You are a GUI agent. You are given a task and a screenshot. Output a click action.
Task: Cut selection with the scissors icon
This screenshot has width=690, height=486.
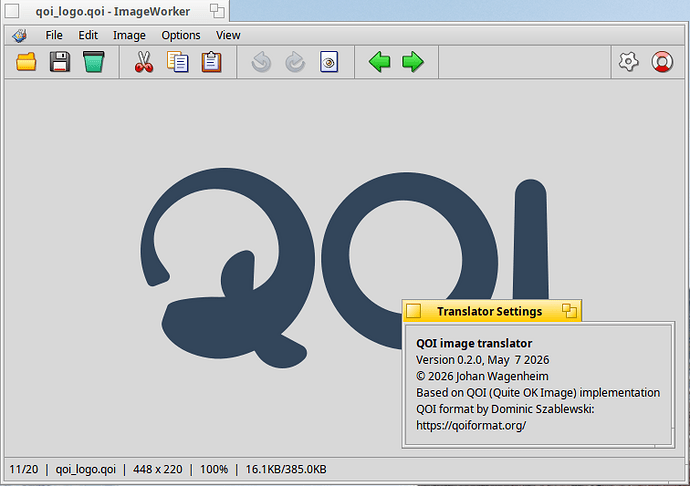[144, 62]
